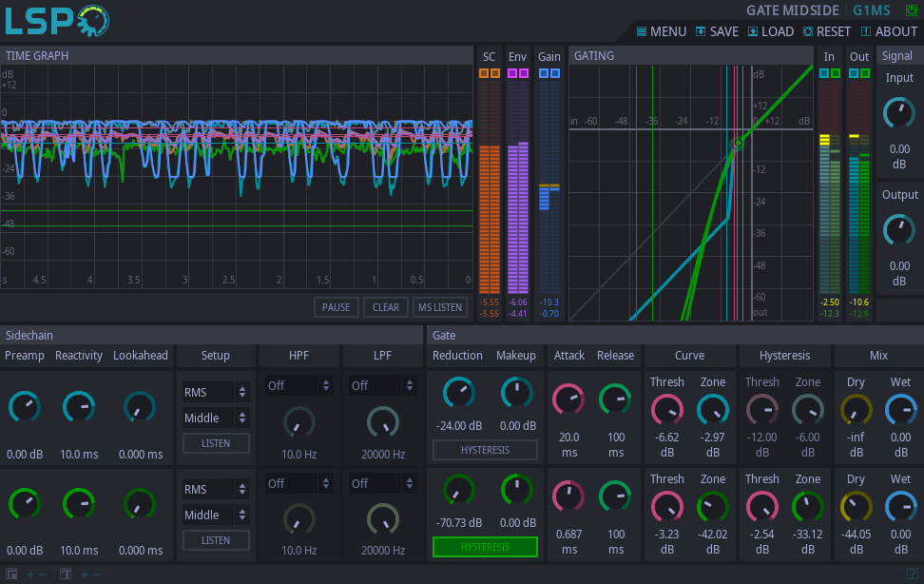
Task: Open the lower row Middle source dropdown
Action: pos(216,515)
